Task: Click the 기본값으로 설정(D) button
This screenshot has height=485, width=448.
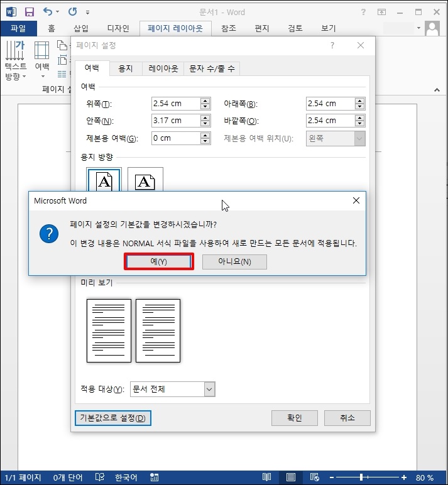Action: click(x=113, y=418)
